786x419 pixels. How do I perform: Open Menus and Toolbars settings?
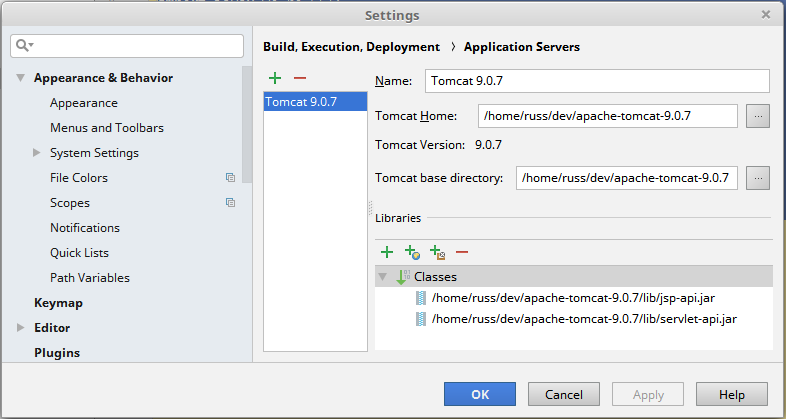coord(107,128)
